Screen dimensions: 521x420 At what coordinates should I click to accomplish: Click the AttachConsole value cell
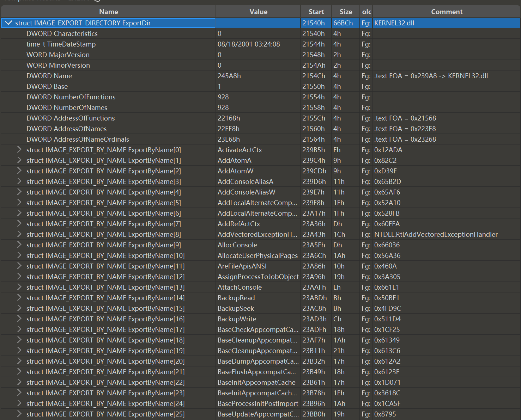click(258, 287)
